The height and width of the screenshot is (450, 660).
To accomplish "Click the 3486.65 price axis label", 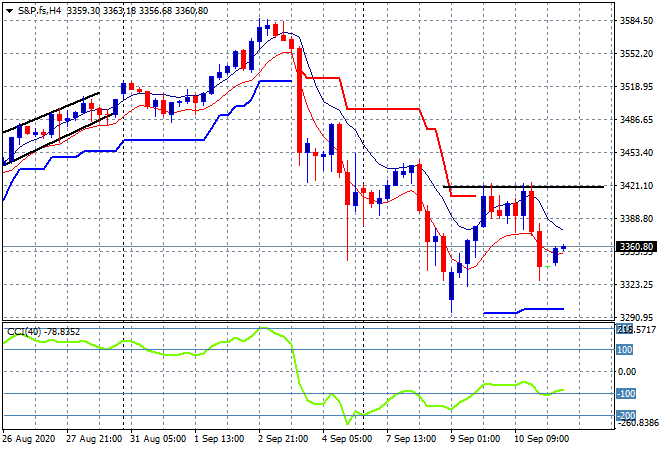I will [x=636, y=120].
